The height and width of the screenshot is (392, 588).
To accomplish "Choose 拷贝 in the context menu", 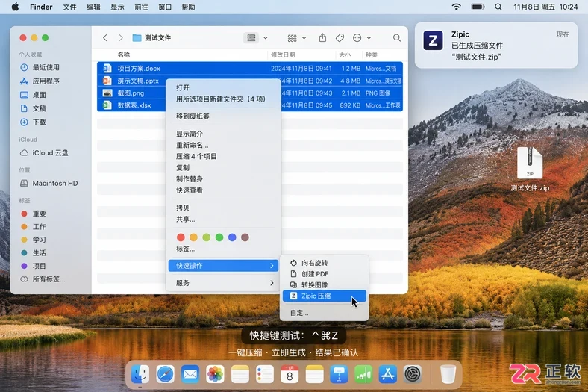I will pos(224,208).
